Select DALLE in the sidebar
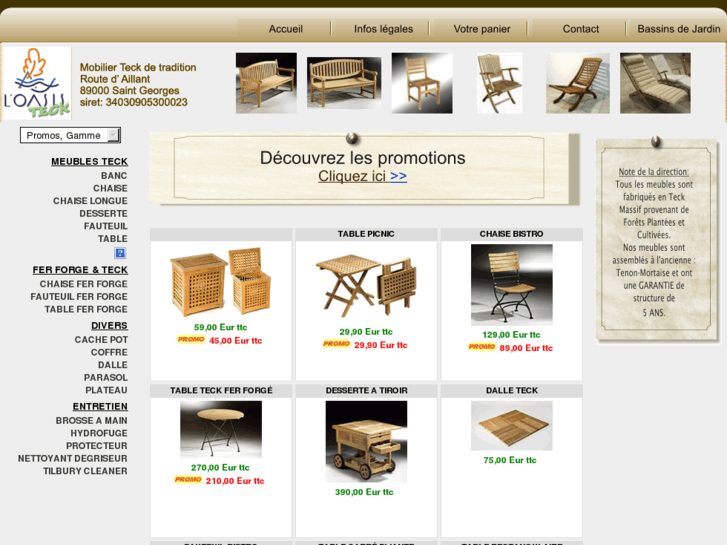Screen dimensions: 727x545 pos(113,365)
